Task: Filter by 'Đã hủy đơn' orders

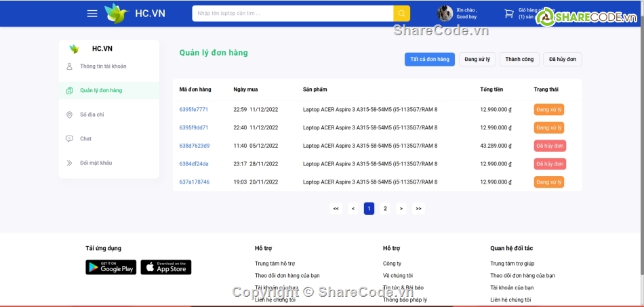Action: tap(562, 60)
